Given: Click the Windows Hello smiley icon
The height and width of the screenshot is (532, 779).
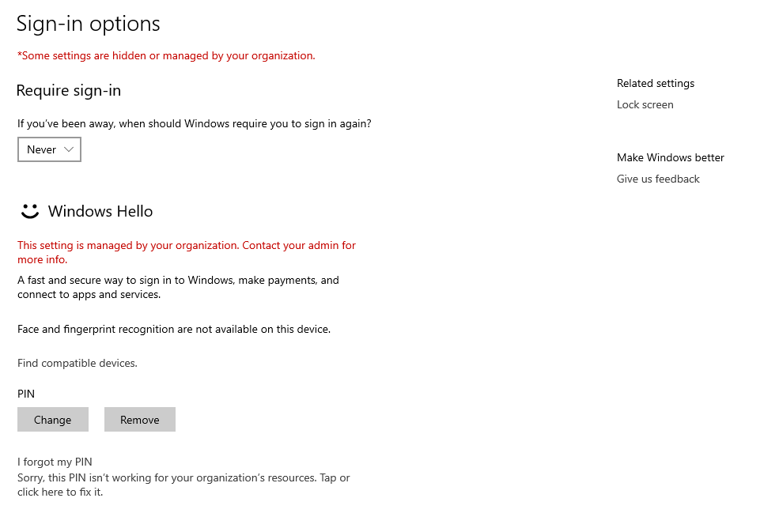Looking at the screenshot, I should [30, 211].
